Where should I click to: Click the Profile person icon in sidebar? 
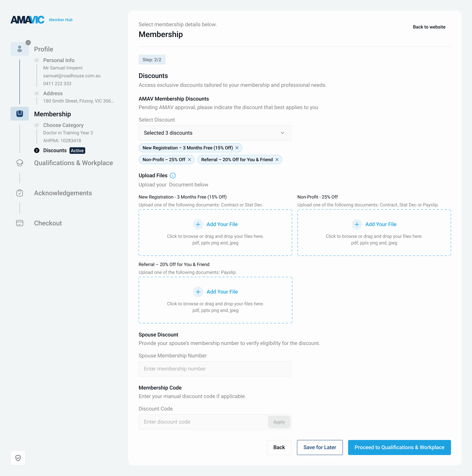20,49
